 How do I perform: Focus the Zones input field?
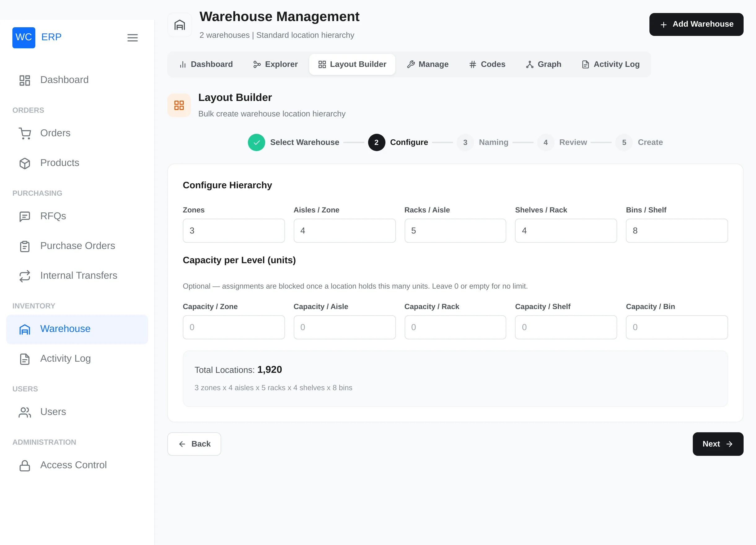[234, 230]
